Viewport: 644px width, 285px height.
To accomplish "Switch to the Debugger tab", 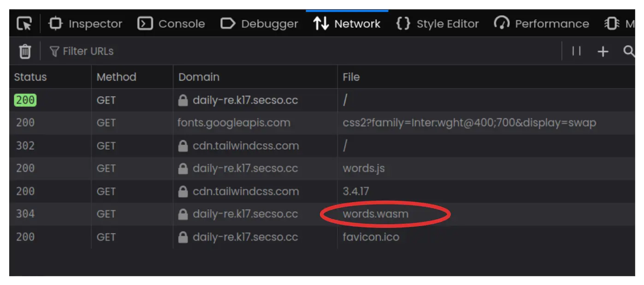I will (260, 23).
